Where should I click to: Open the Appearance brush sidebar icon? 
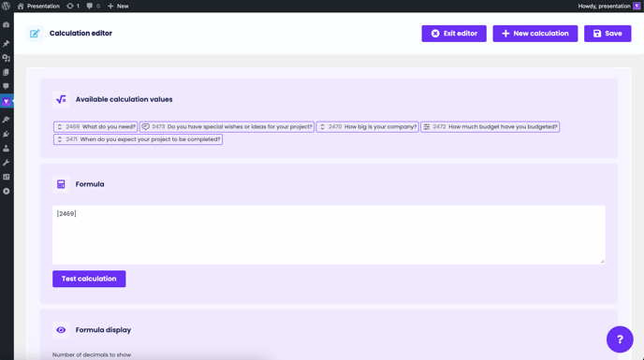[7, 120]
